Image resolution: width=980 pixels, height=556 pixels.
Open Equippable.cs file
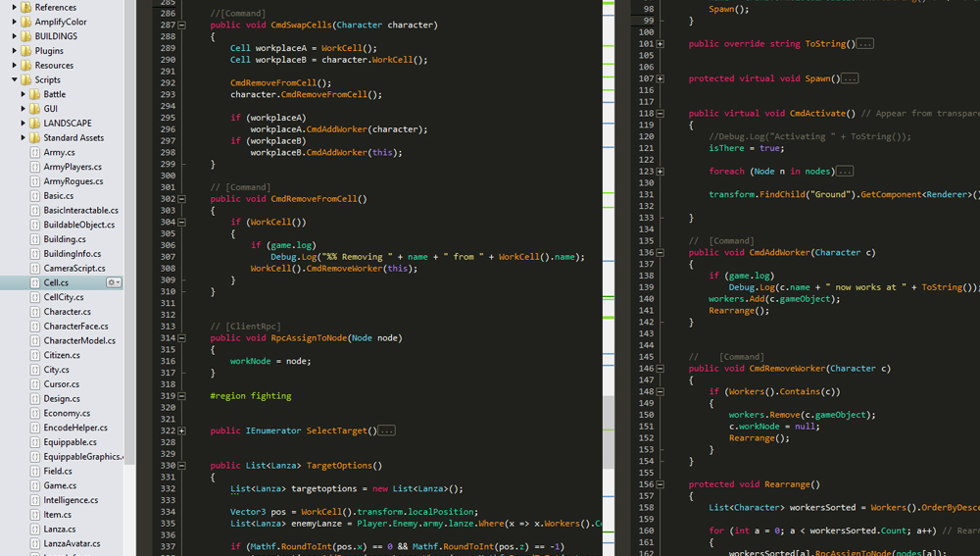click(70, 442)
